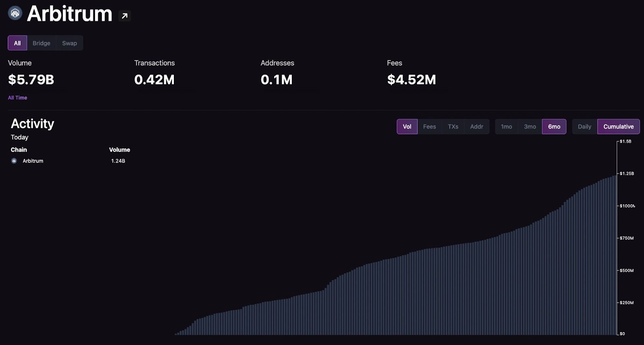The image size is (644, 345).
Task: Show the TXs chart metric
Action: tap(453, 127)
